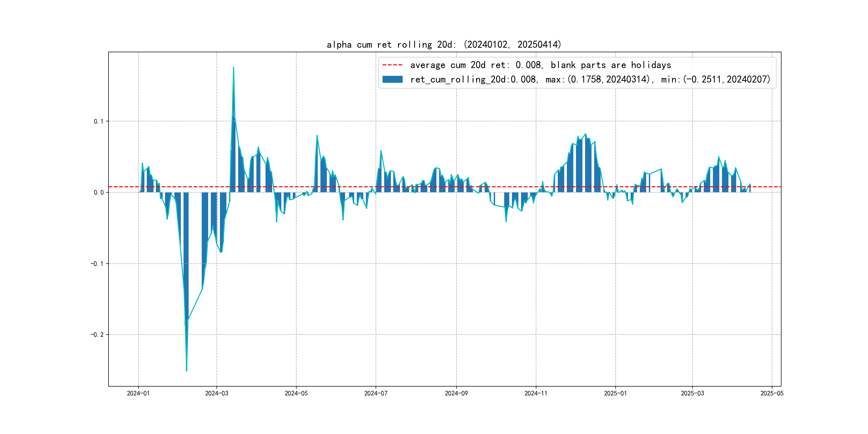
Task: Click the ret_cum_rolling_20d legend label
Action: click(590, 80)
